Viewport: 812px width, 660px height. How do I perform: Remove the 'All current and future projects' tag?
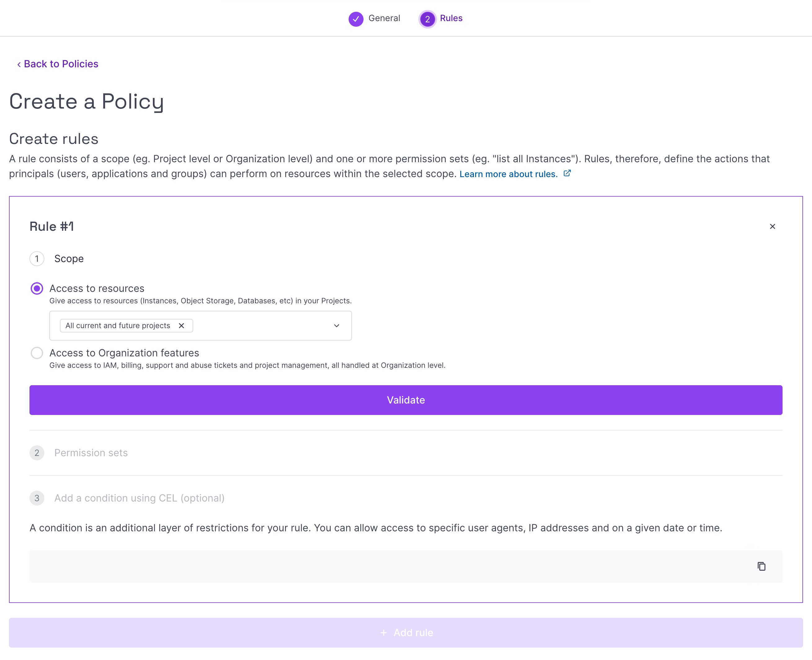(x=181, y=325)
